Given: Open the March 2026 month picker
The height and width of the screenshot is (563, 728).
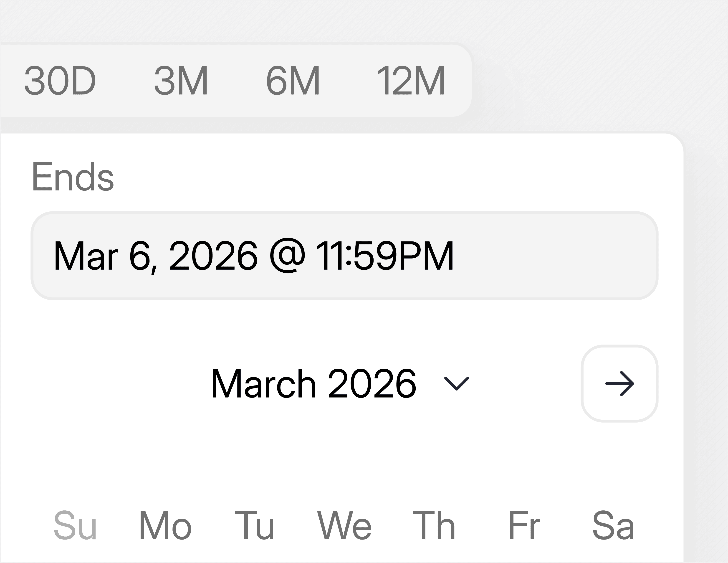Looking at the screenshot, I should [313, 384].
